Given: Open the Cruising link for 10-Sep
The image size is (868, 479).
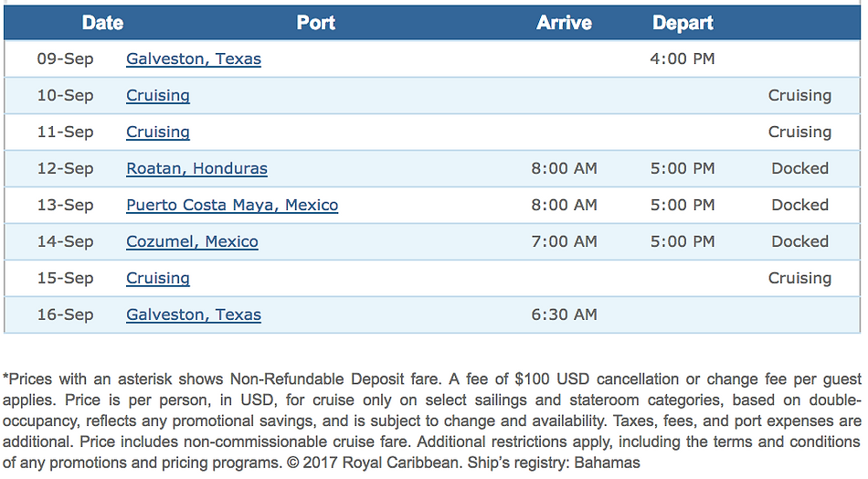Looking at the screenshot, I should point(158,95).
